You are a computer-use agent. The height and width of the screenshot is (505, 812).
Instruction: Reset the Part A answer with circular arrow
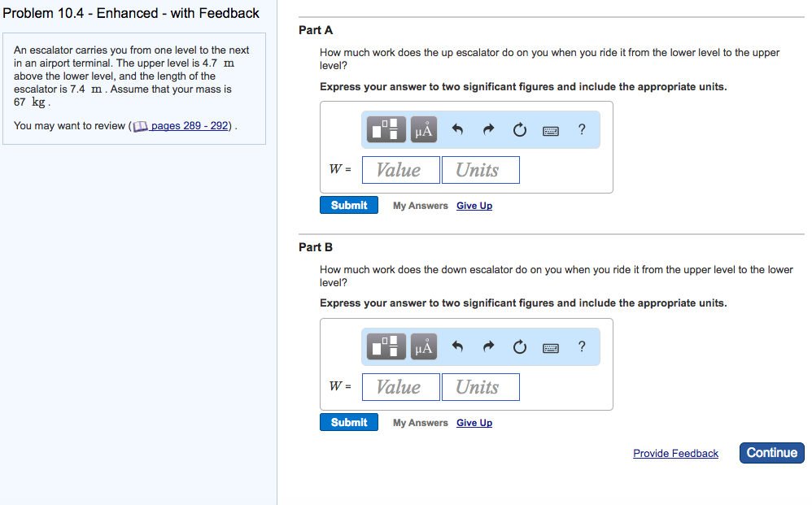click(x=519, y=129)
